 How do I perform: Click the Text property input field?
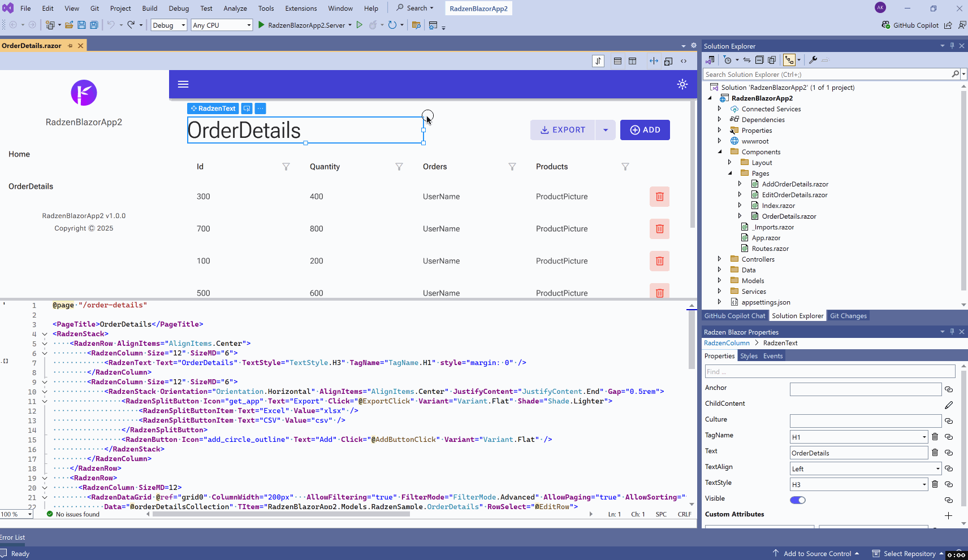click(x=859, y=453)
